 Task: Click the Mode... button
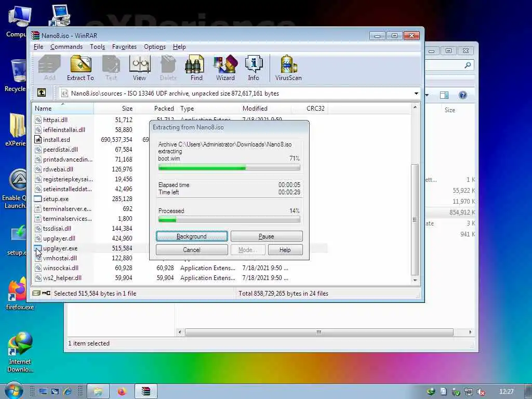247,250
